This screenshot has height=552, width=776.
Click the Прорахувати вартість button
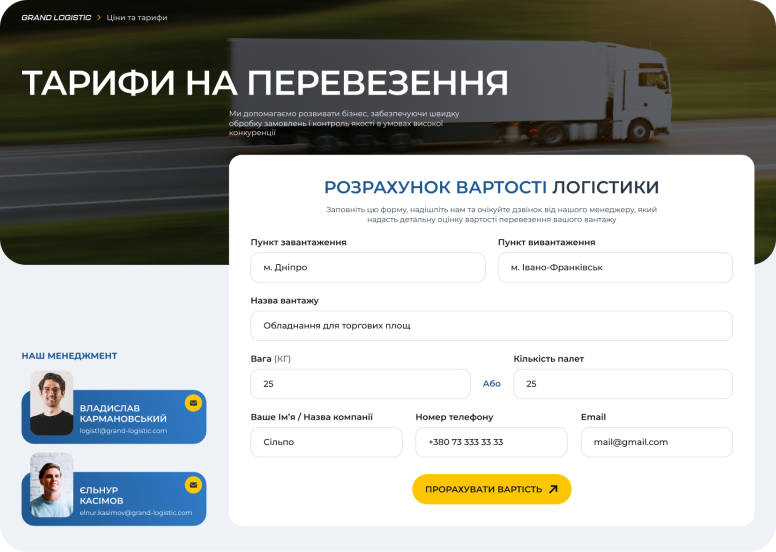click(x=491, y=489)
